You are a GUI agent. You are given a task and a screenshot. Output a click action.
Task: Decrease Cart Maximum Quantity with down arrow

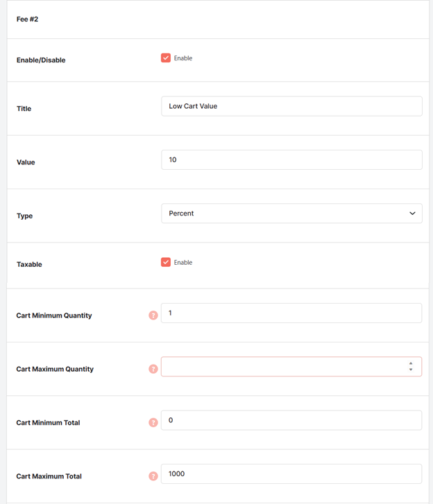point(411,370)
